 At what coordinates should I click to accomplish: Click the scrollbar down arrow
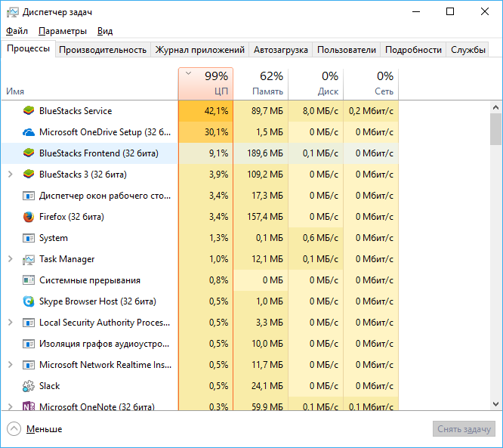pyautogui.click(x=495, y=404)
